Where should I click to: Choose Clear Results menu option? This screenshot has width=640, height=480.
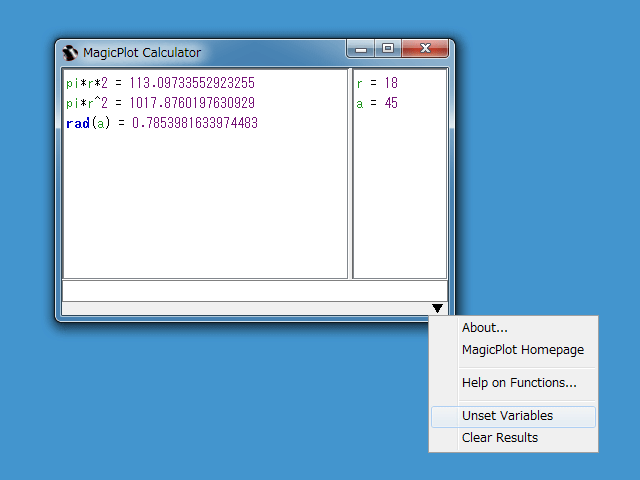[513, 438]
